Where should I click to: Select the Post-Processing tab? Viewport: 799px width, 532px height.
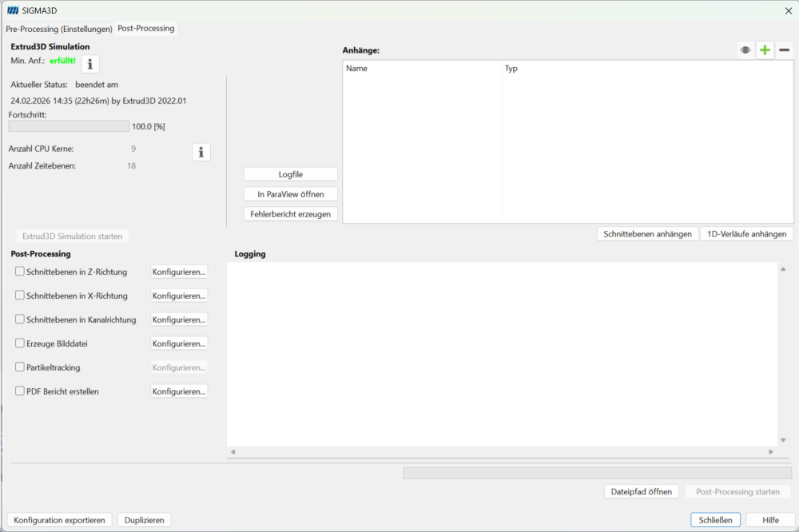point(146,29)
